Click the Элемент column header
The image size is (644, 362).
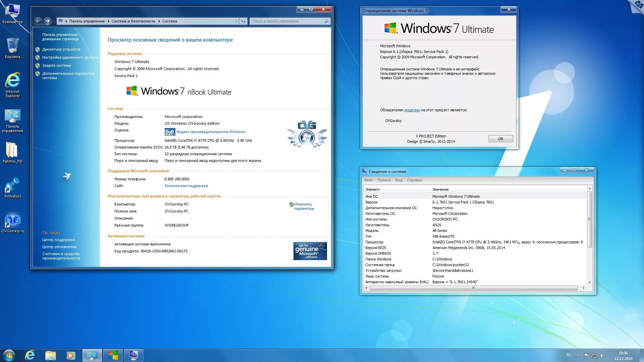pyautogui.click(x=397, y=189)
